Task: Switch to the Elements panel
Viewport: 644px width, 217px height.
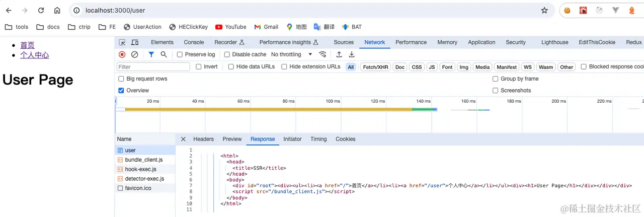Action: 162,42
